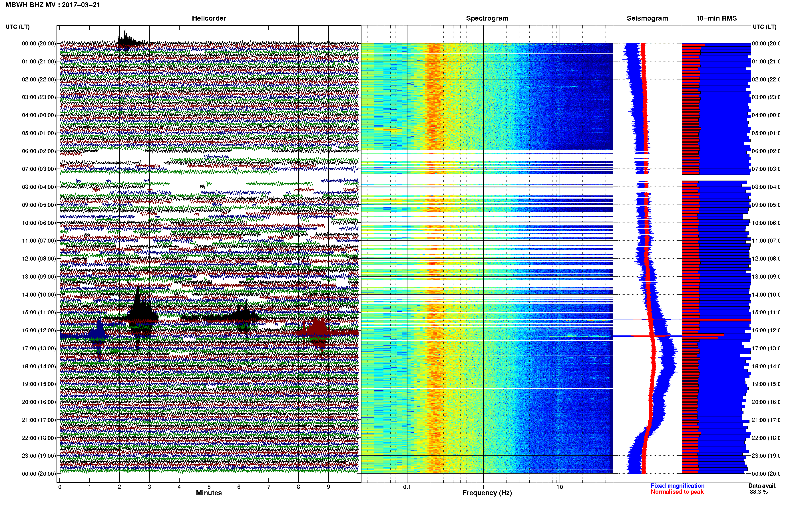The width and height of the screenshot is (812, 508).
Task: Click the left time label '01:00 (21:00)'
Action: click(39, 61)
